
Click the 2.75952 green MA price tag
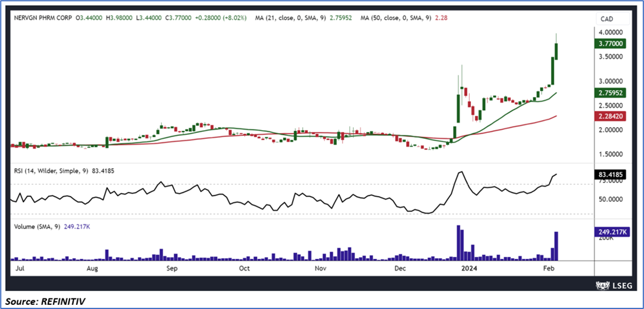[x=610, y=93]
